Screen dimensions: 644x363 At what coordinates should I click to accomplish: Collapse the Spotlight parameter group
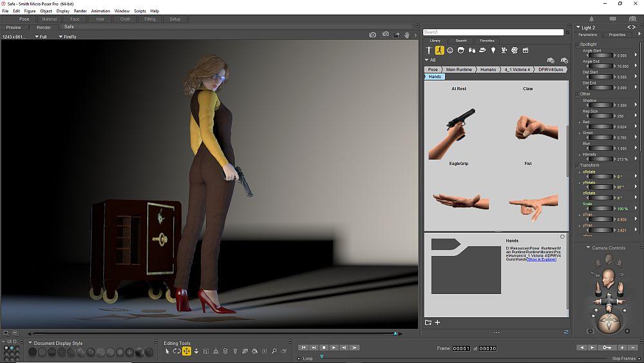click(577, 44)
